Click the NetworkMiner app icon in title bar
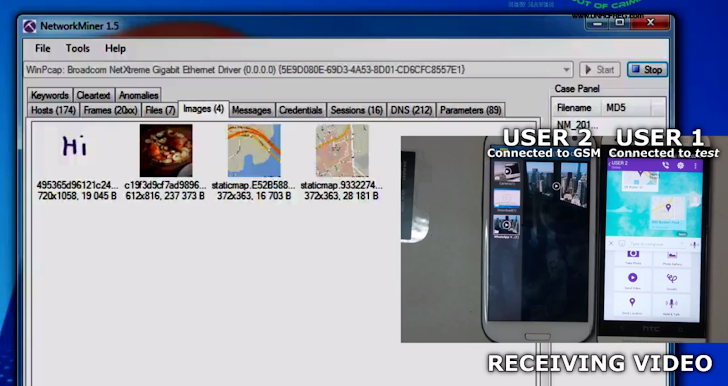Viewport: 728px width, 386px height. (29, 26)
